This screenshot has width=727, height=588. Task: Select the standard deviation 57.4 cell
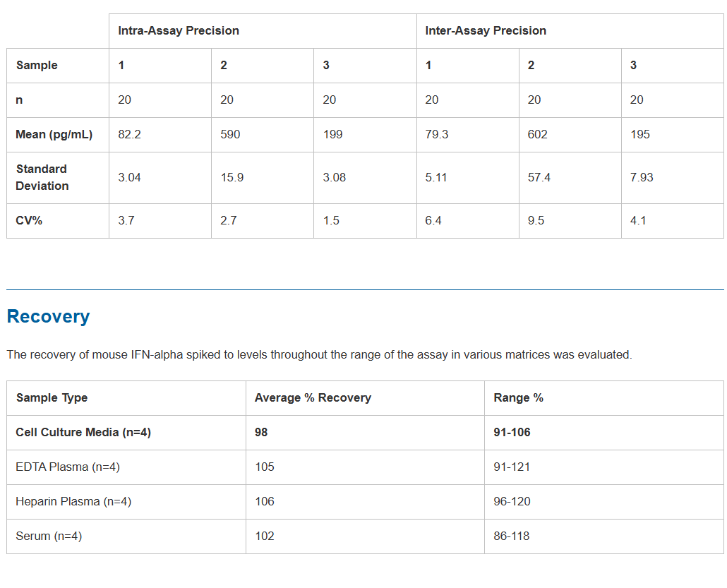click(x=539, y=177)
